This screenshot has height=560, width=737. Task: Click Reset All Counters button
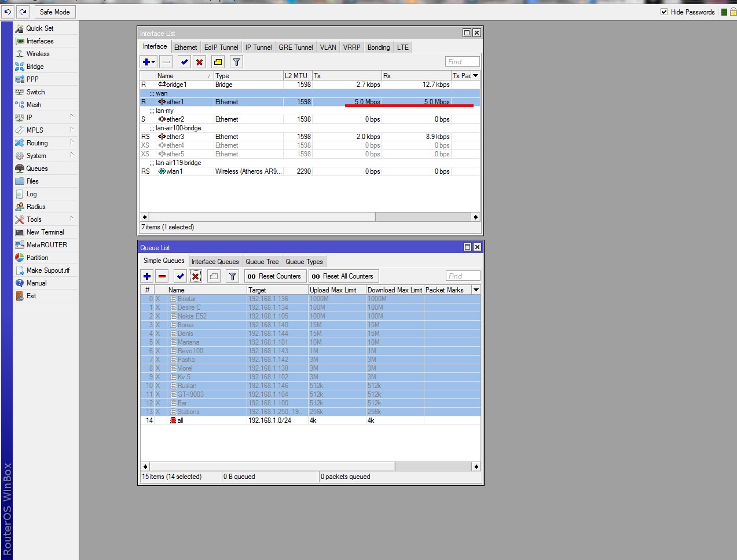343,276
